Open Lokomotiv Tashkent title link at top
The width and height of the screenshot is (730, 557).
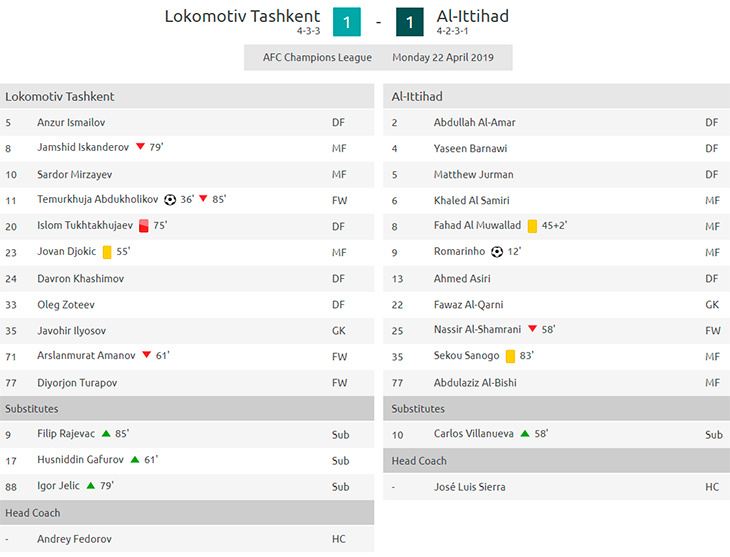pyautogui.click(x=242, y=16)
